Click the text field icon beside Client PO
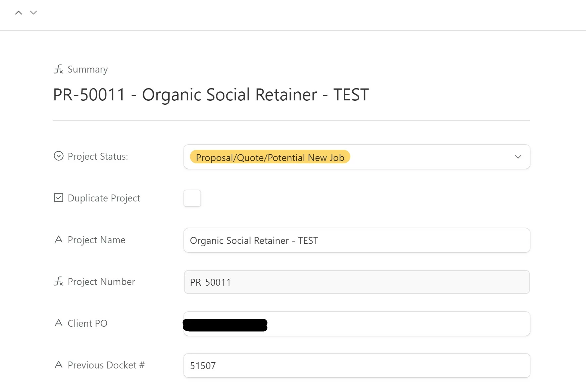 pyautogui.click(x=59, y=323)
